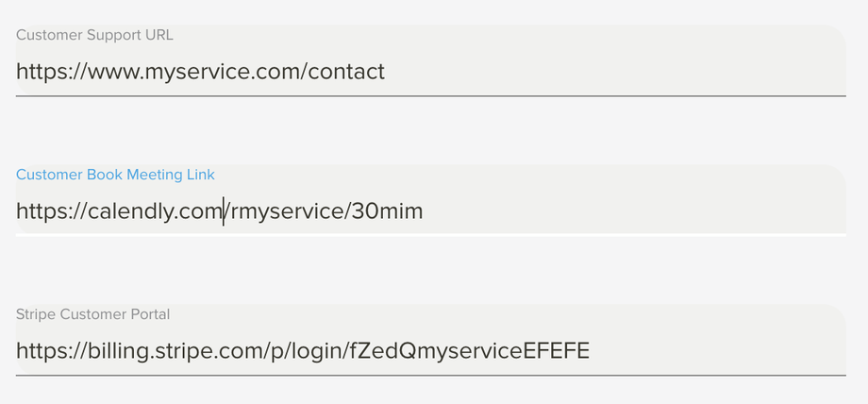Place cursor on "contact" in support URL
868x404 pixels.
[x=347, y=72]
